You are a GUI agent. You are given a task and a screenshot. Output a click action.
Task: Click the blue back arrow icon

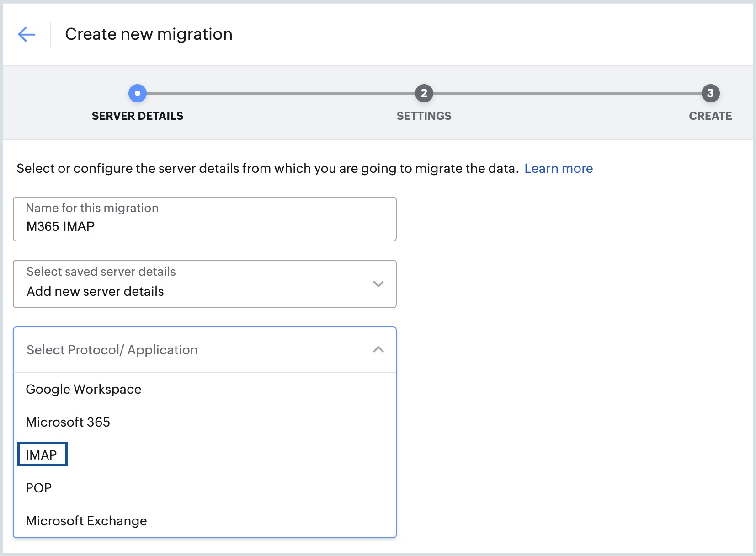click(27, 33)
